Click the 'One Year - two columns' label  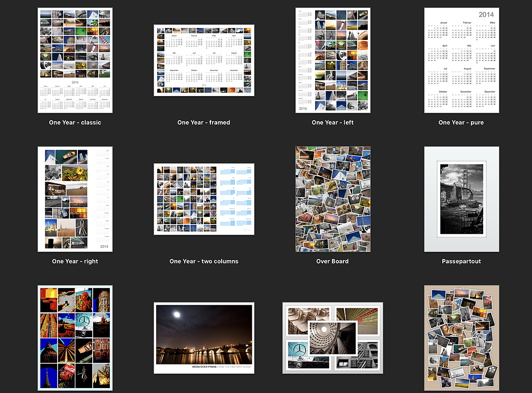pyautogui.click(x=204, y=261)
